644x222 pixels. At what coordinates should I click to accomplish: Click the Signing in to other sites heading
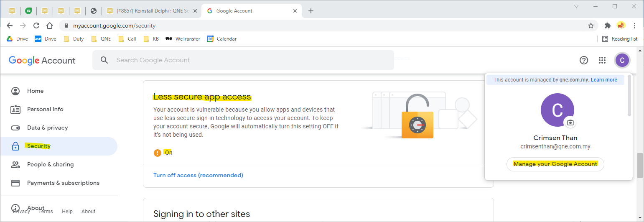pos(202,214)
